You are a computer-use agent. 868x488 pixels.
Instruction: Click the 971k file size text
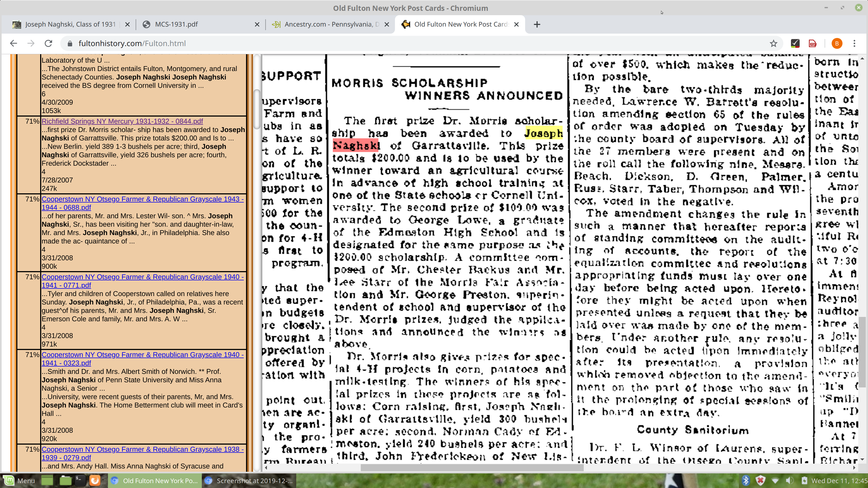tap(50, 344)
